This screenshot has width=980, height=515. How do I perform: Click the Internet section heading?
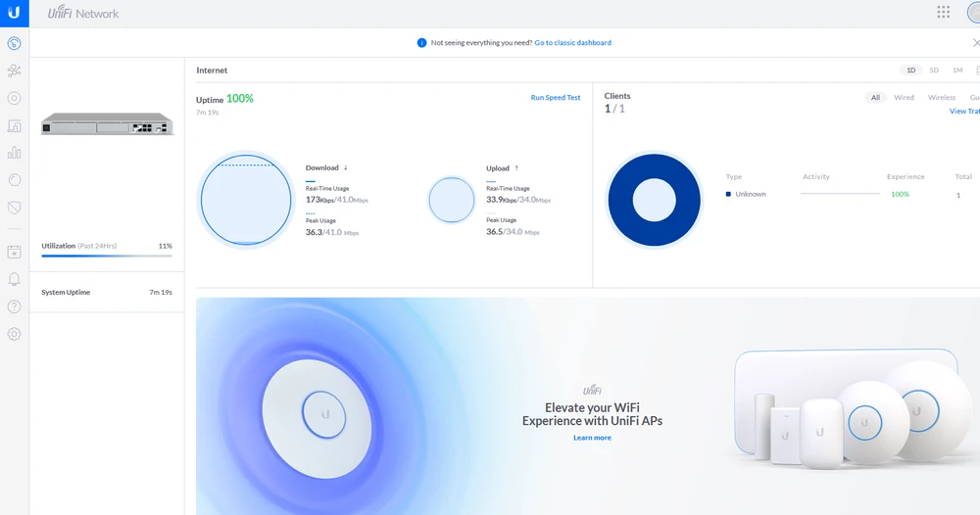click(x=212, y=70)
